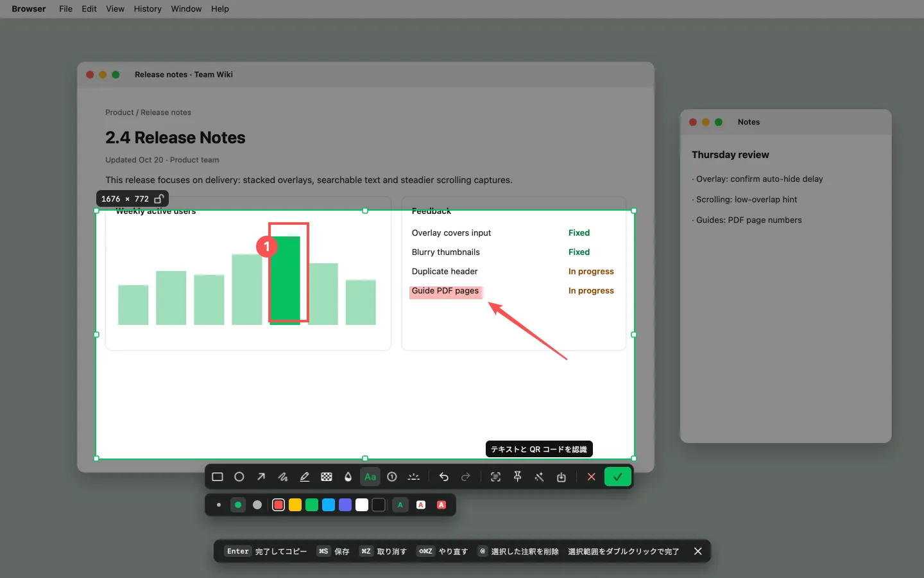Open the Edit menu
924x578 pixels.
coord(89,9)
